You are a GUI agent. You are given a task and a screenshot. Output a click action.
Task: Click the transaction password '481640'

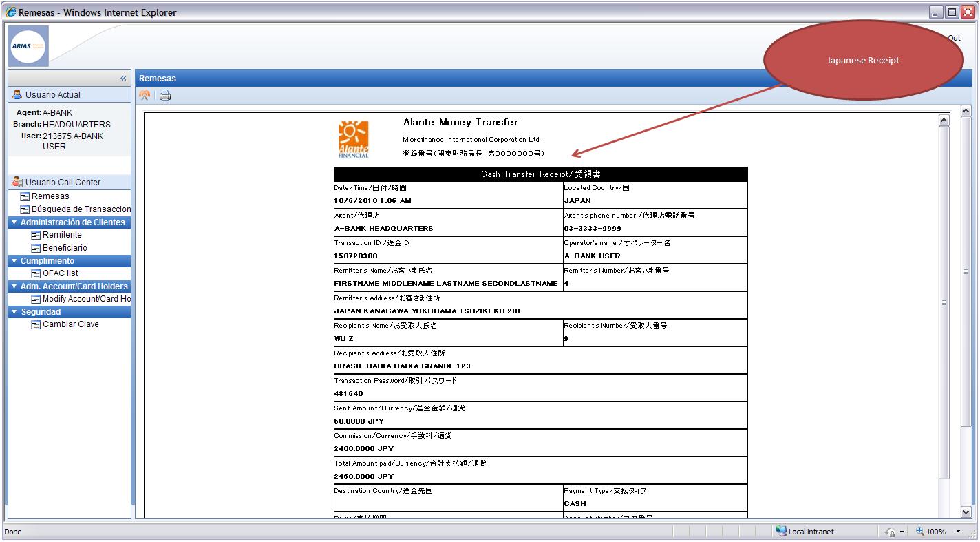tap(349, 394)
